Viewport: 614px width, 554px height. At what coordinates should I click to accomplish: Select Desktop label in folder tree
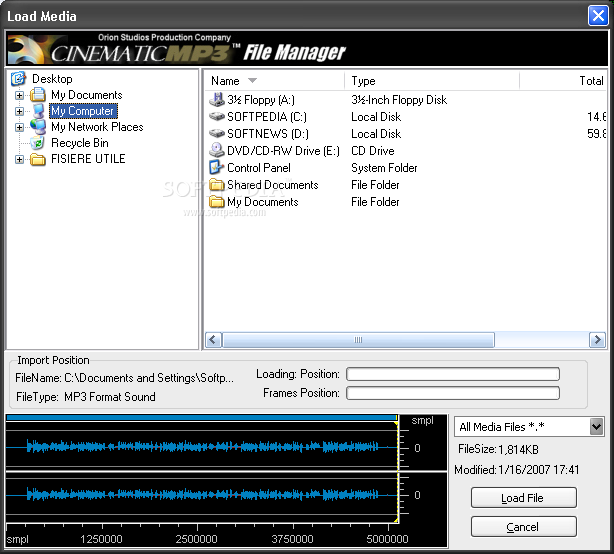[52, 79]
